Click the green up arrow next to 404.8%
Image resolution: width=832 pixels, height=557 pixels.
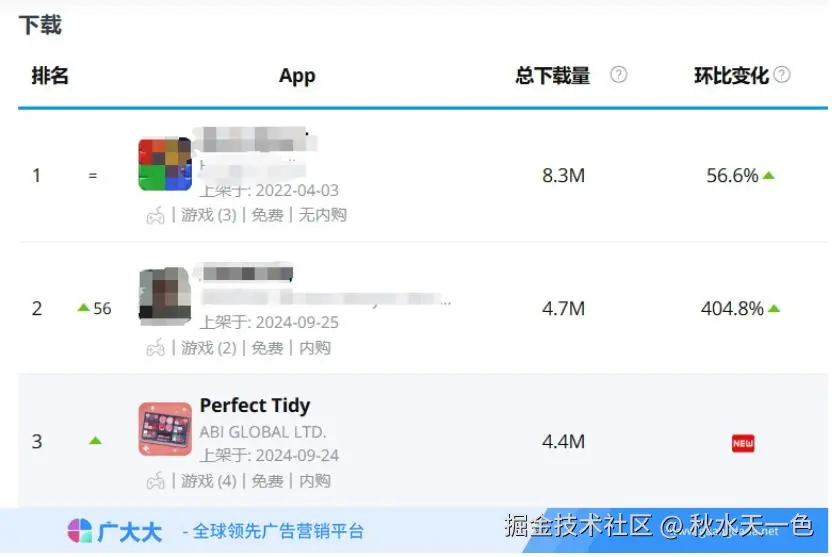[x=774, y=309]
